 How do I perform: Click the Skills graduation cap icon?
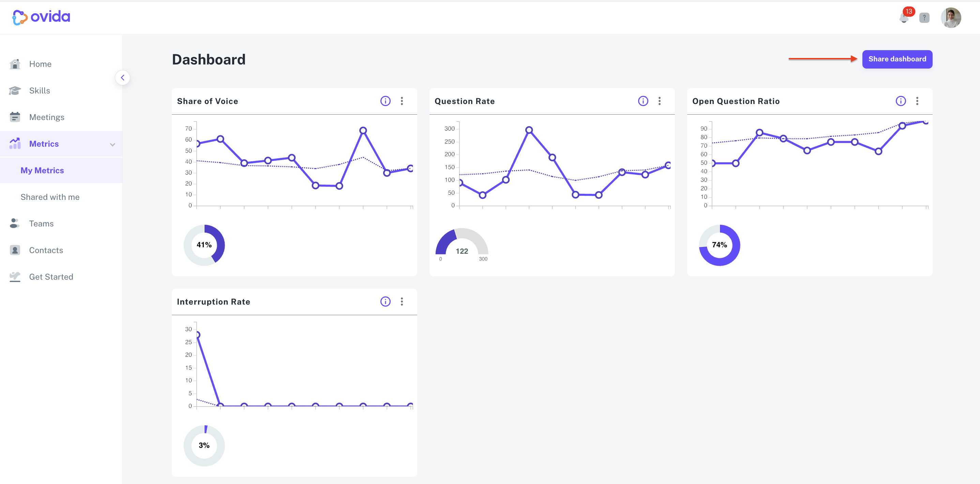coord(15,91)
